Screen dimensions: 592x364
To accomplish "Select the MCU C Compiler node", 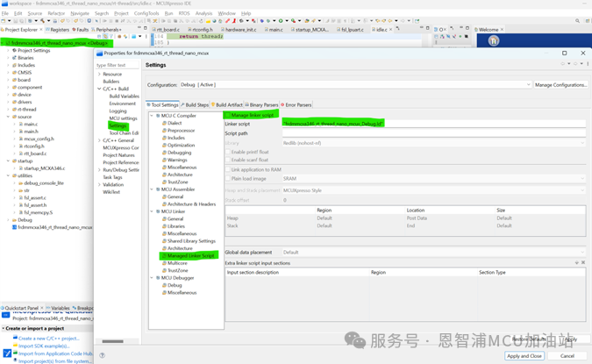I will [178, 116].
